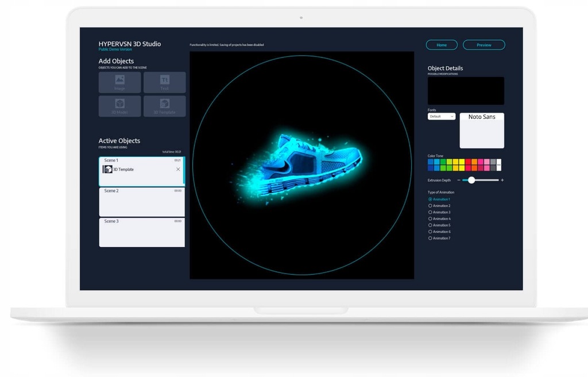Open more colors with the ellipsis swatch
This screenshot has height=377, width=588.
(x=499, y=165)
